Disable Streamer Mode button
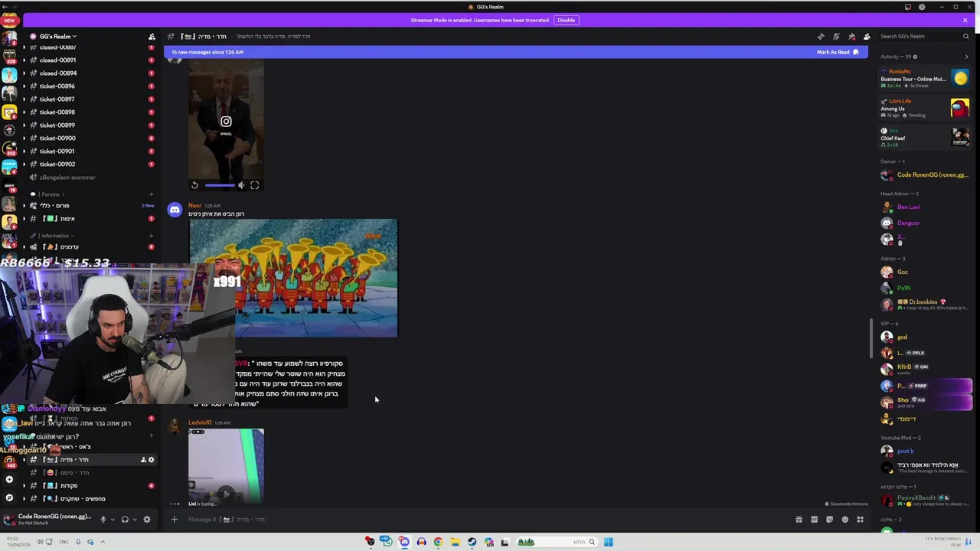Viewport: 980px width, 551px height. [566, 20]
